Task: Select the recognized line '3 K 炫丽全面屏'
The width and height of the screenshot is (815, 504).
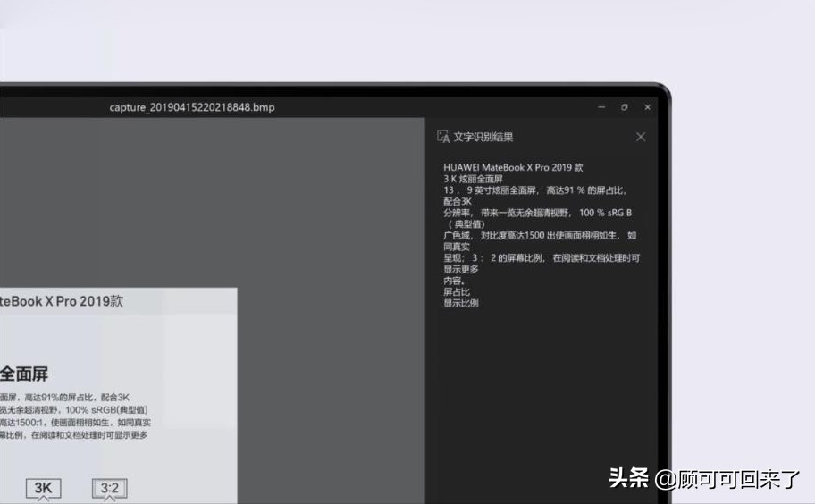Action: (473, 179)
